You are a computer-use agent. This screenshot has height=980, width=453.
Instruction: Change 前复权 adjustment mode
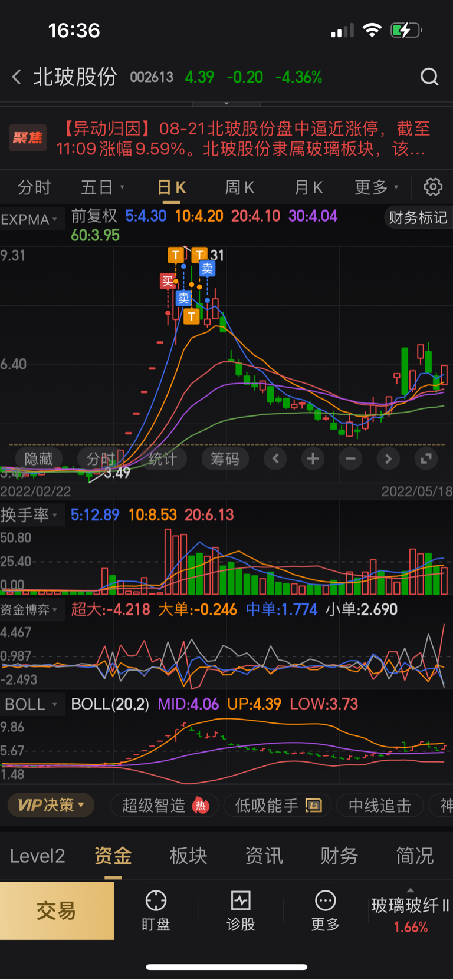click(x=94, y=216)
